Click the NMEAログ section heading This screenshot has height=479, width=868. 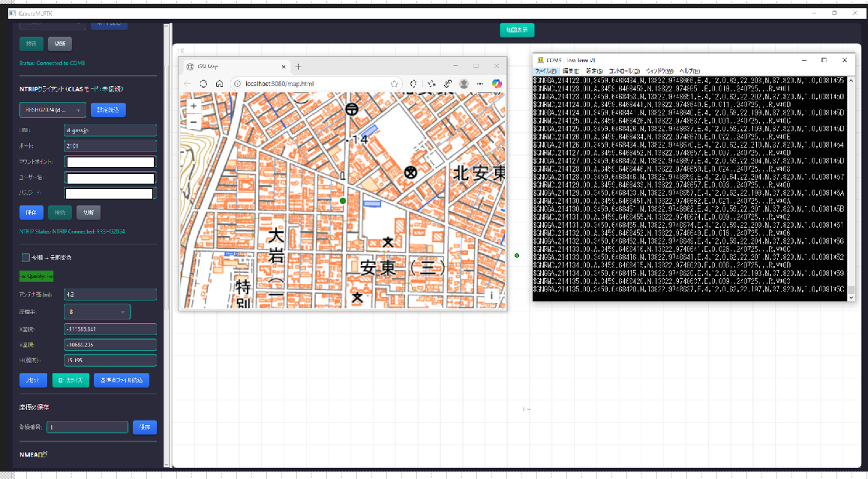(33, 455)
